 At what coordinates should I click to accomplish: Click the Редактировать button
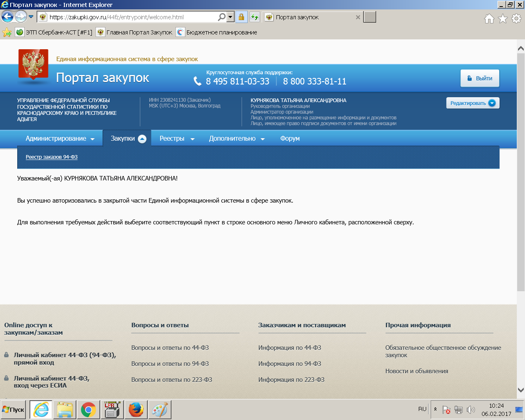[472, 103]
